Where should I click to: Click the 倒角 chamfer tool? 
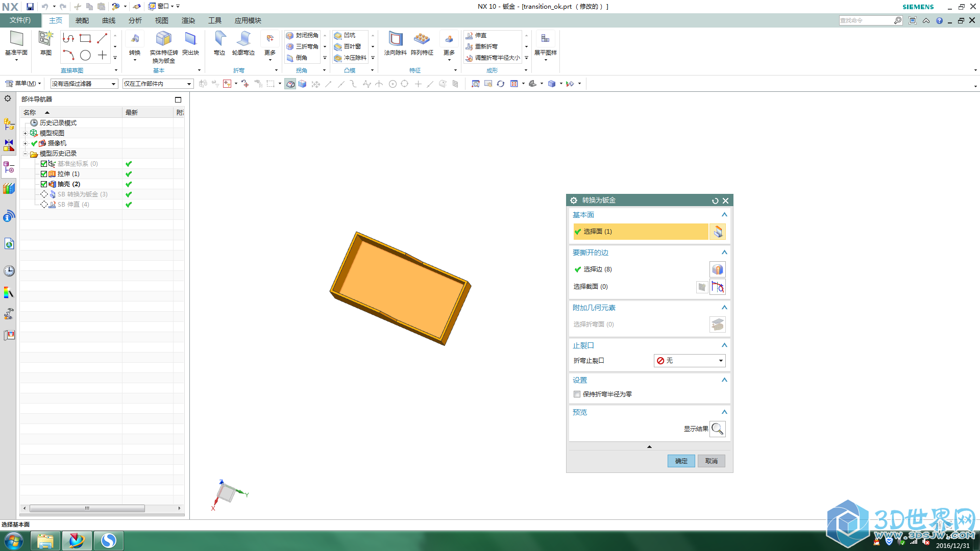297,58
